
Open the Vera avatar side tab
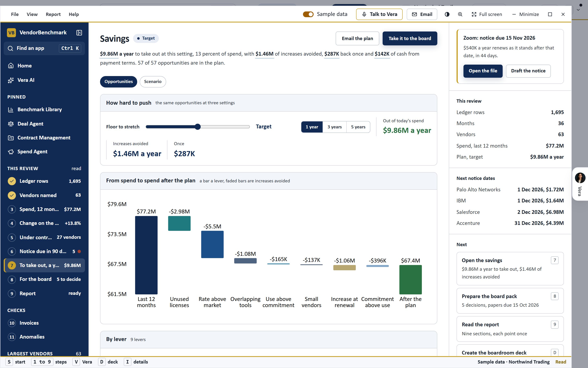[x=580, y=184]
